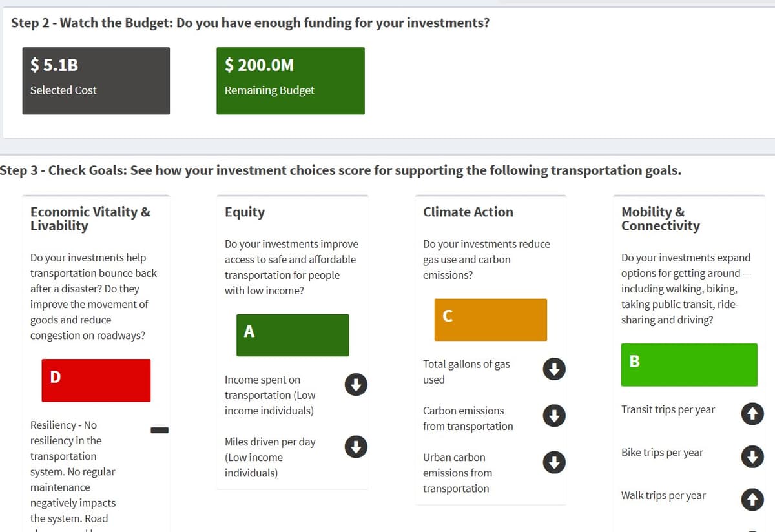The height and width of the screenshot is (532, 775).
Task: Collapse the Resiliency description with the dash control
Action: (159, 430)
